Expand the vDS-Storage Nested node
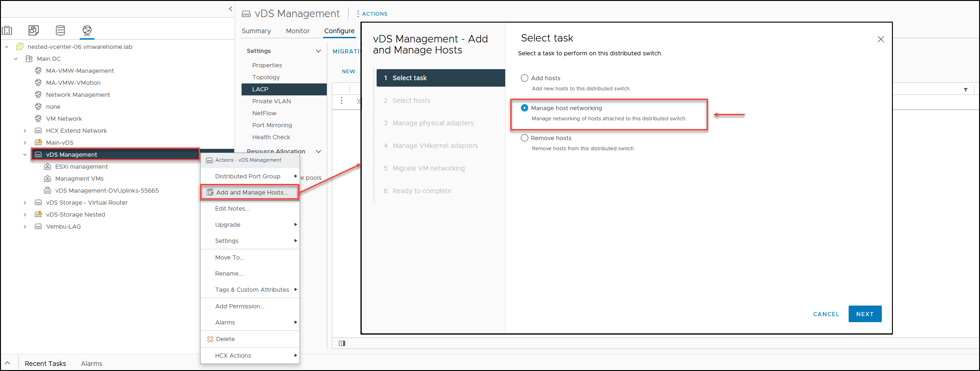 25,214
